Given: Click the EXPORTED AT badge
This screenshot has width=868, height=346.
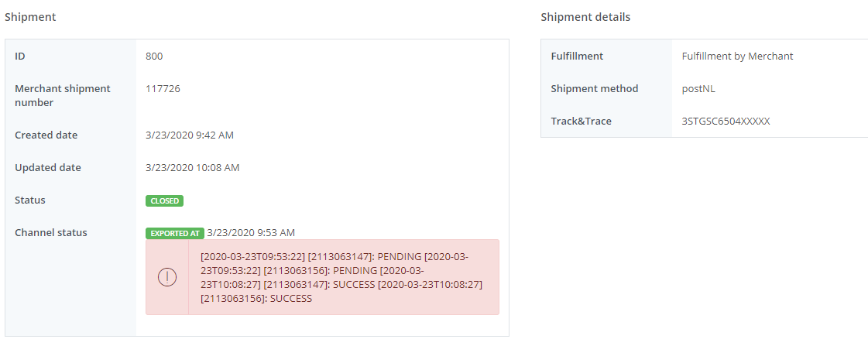Looking at the screenshot, I should [x=175, y=233].
